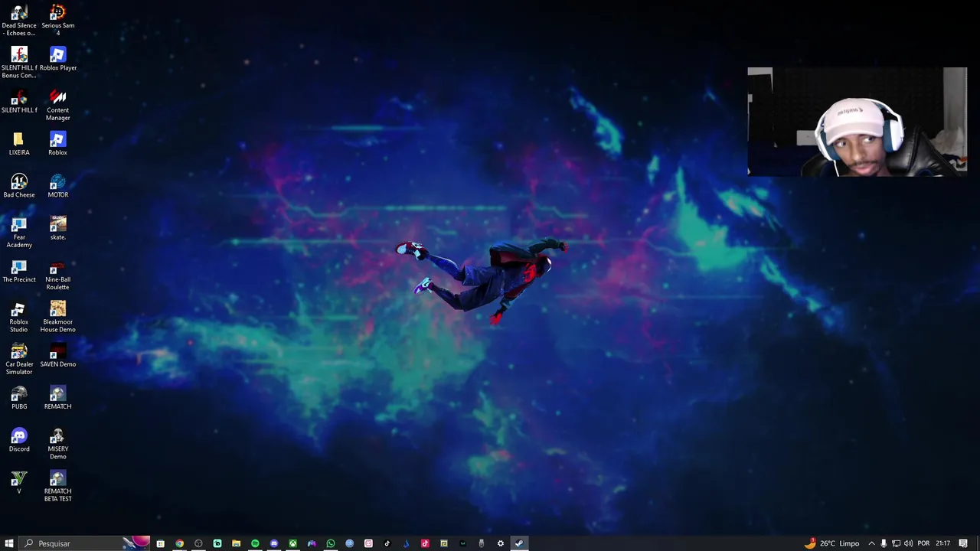Open the Windows Start menu
Image resolution: width=980 pixels, height=551 pixels.
(9, 543)
